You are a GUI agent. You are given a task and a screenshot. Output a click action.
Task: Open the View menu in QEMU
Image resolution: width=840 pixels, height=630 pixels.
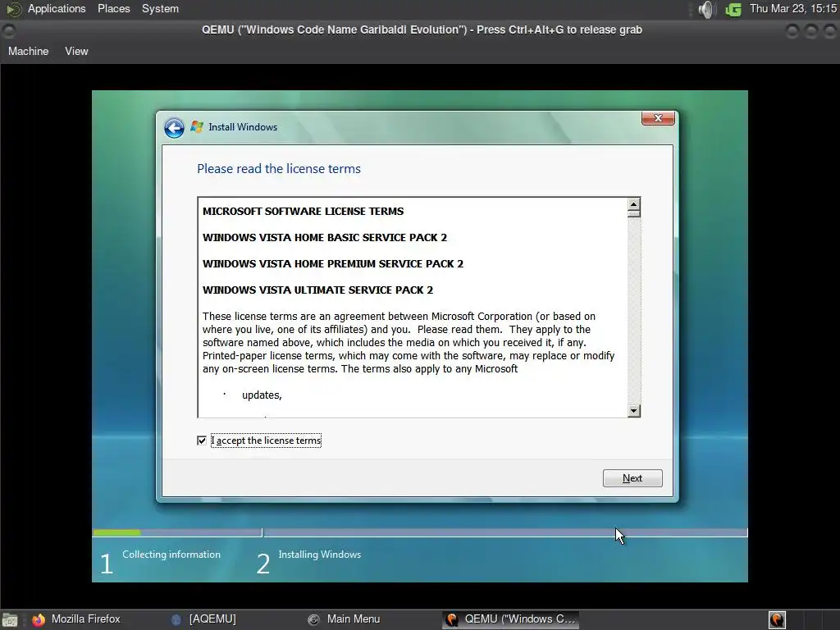[76, 52]
